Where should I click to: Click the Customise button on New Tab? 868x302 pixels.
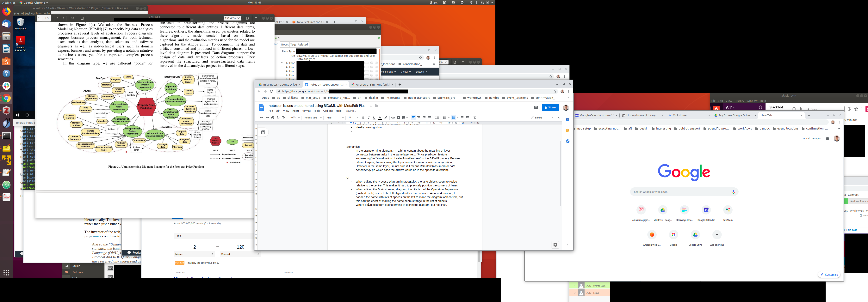[x=829, y=275]
